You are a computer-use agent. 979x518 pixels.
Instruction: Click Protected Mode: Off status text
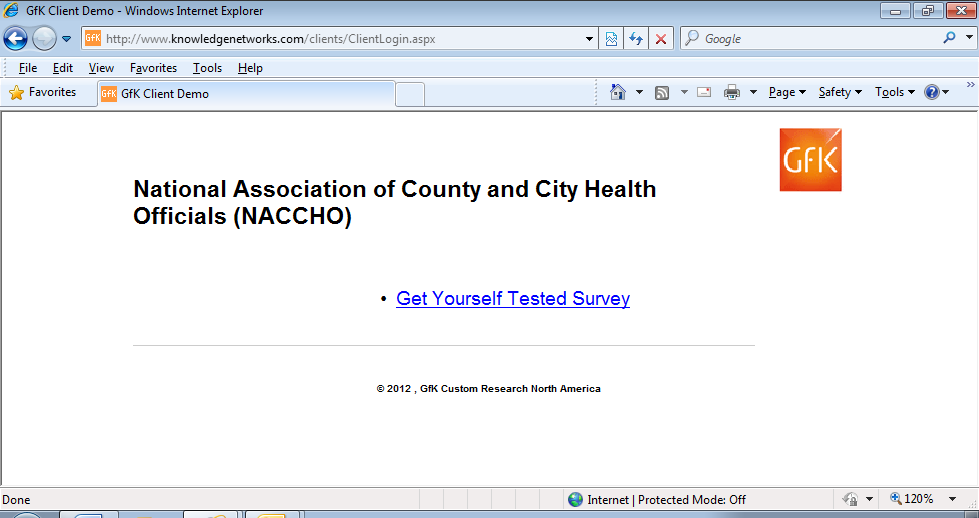click(692, 500)
